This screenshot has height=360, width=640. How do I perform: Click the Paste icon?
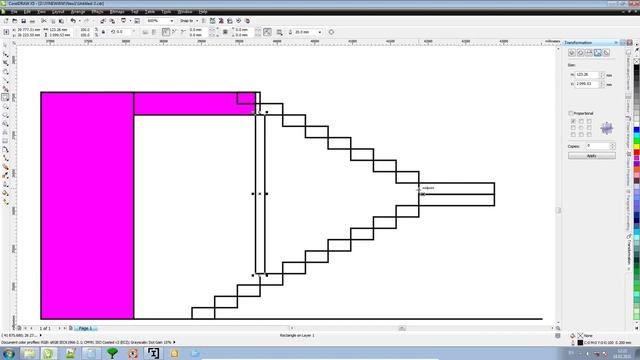61,21
